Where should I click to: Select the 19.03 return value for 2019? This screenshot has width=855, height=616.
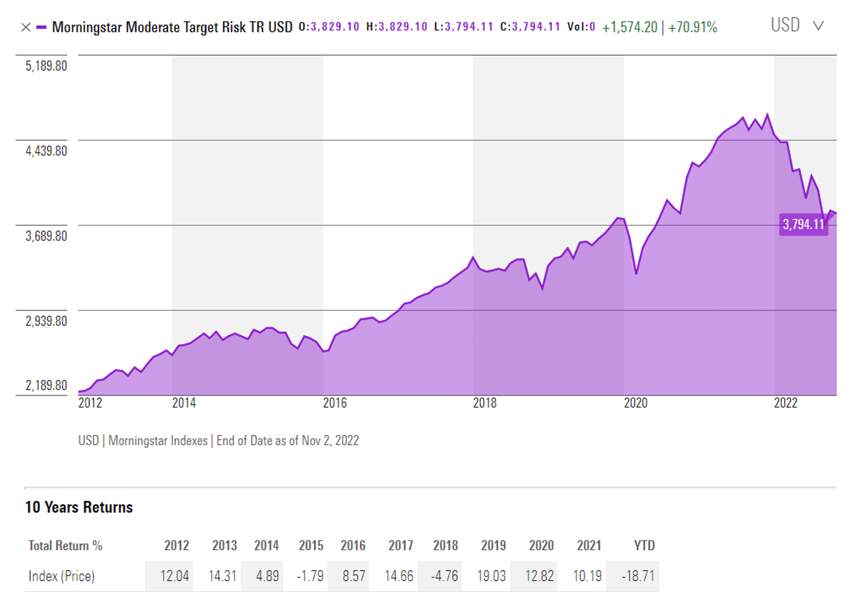(491, 576)
